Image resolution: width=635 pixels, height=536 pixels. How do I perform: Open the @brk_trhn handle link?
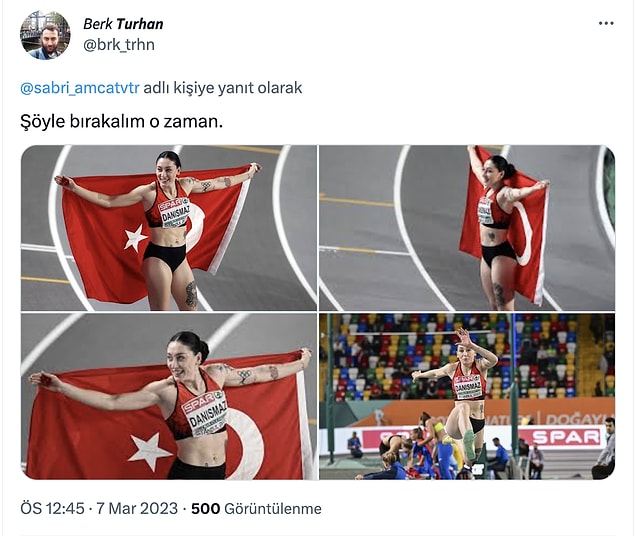tap(119, 45)
